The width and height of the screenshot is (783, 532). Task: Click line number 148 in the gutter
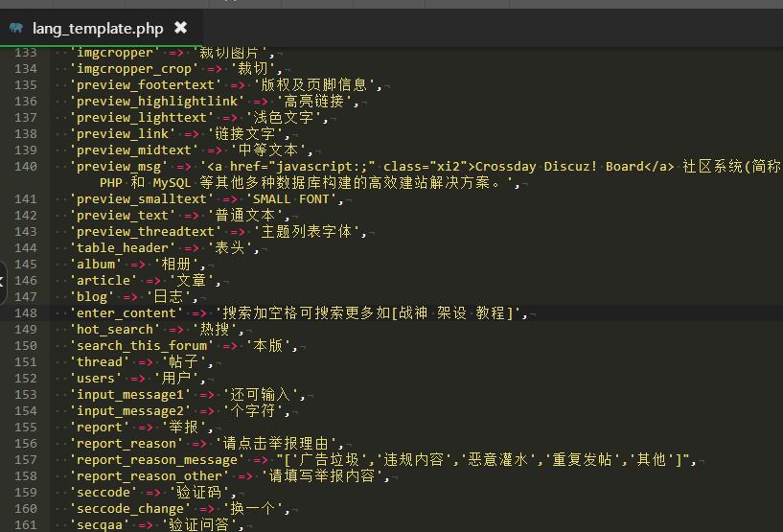26,312
